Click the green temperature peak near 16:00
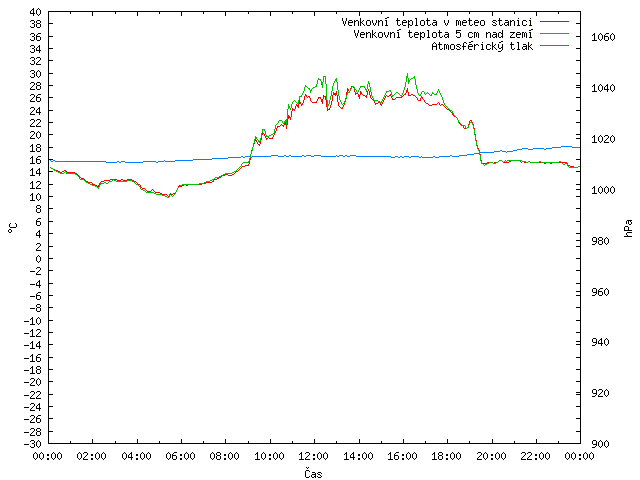This screenshot has height=480, width=640. (407, 74)
